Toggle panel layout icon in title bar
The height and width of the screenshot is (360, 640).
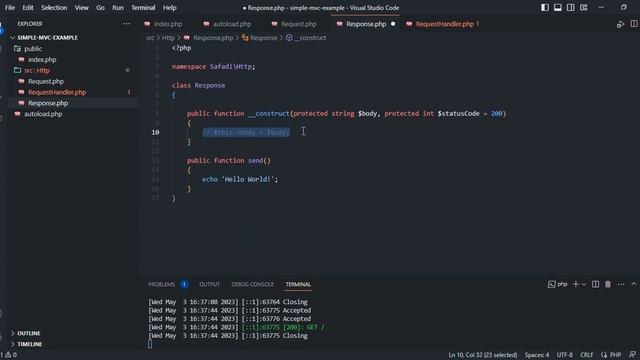(x=558, y=7)
